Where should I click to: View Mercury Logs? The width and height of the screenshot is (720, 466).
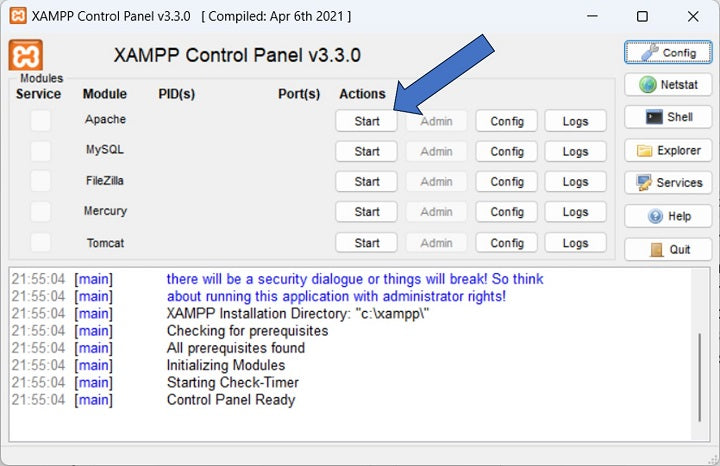pos(575,212)
